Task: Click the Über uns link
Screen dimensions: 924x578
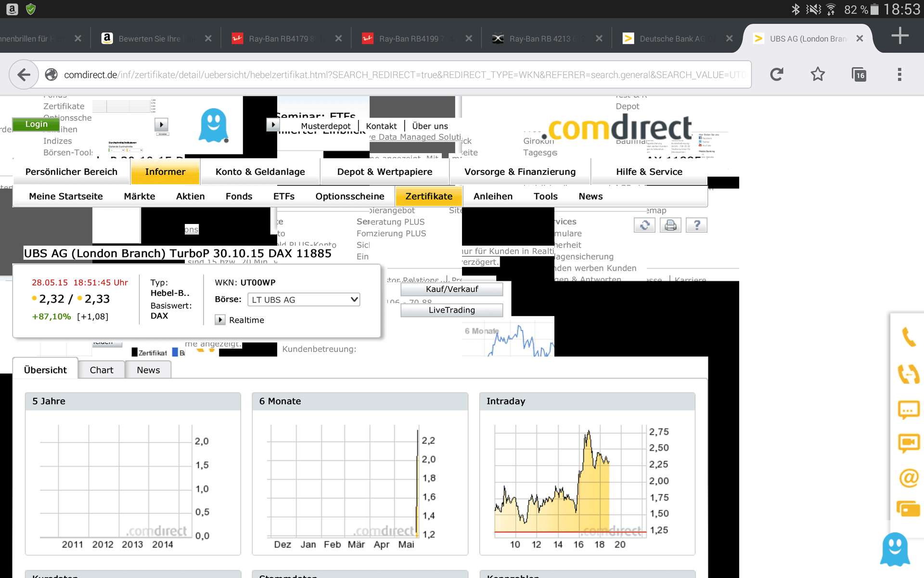Action: (430, 126)
